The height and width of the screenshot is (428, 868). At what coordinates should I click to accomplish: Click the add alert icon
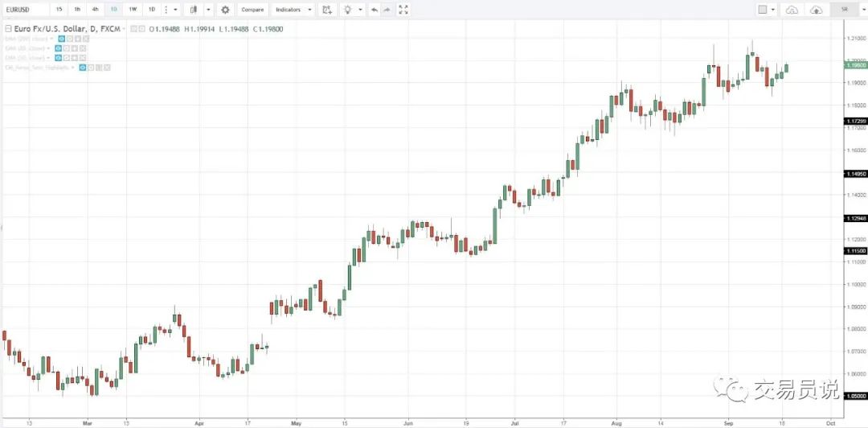click(325, 10)
